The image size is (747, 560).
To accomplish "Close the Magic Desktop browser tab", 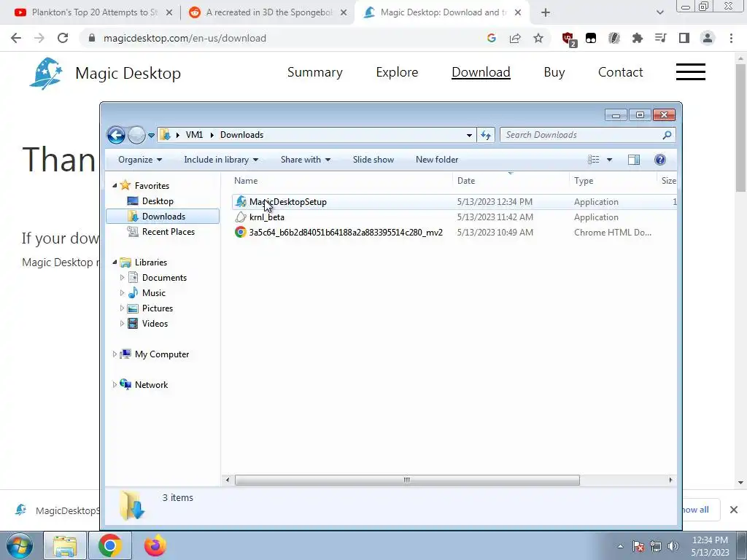I will tap(518, 13).
